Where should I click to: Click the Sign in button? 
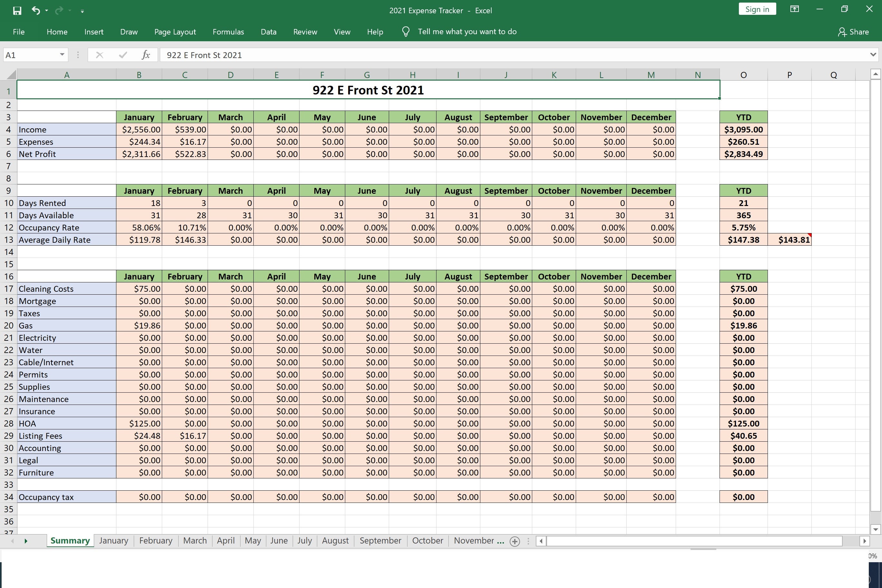coord(757,9)
